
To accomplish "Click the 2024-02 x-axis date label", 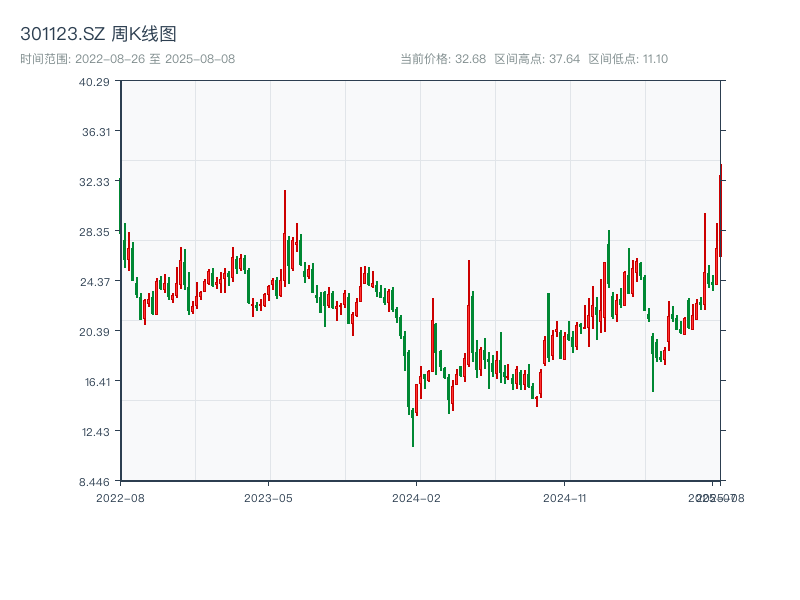I will 417,497.
